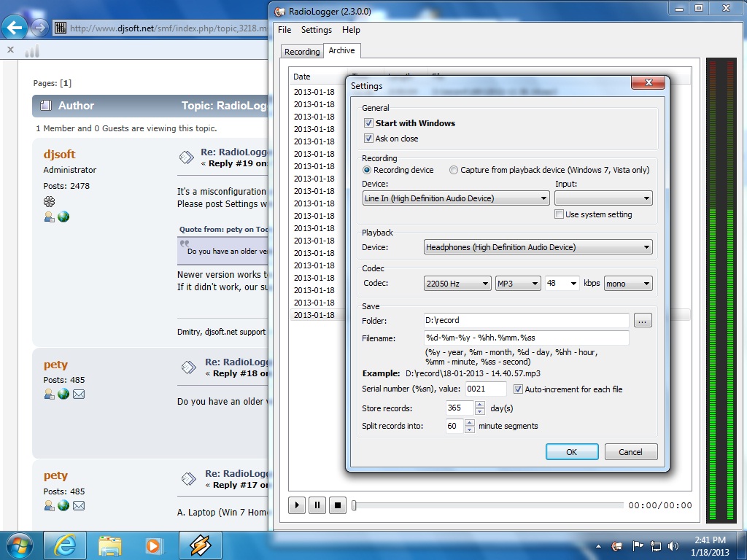Screen dimensions: 747x560
Task: Click the Folder path input field
Action: 527,321
